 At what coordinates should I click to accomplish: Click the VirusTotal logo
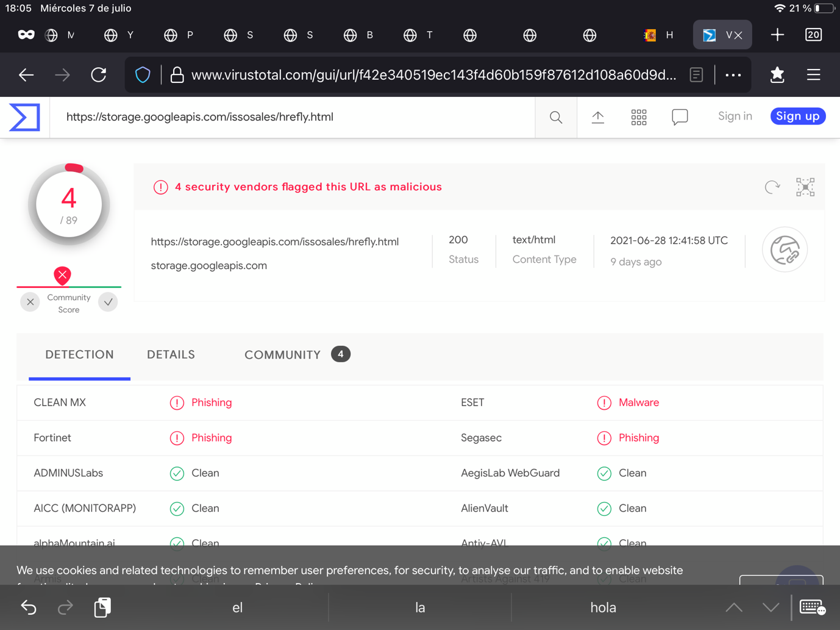coord(24,117)
